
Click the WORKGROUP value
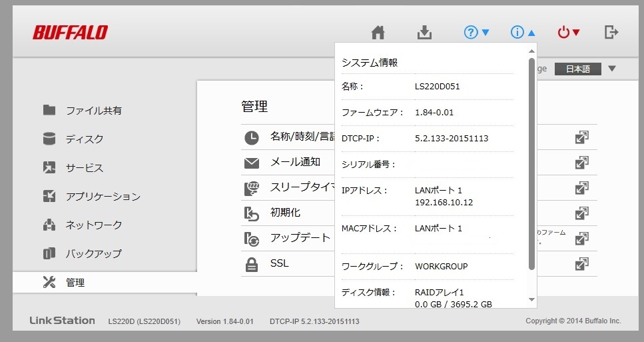442,267
